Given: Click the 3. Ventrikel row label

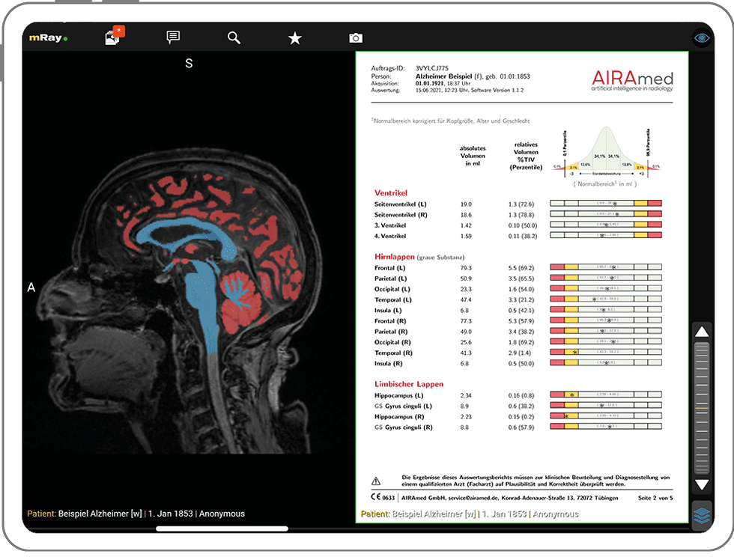Looking at the screenshot, I should (x=390, y=225).
